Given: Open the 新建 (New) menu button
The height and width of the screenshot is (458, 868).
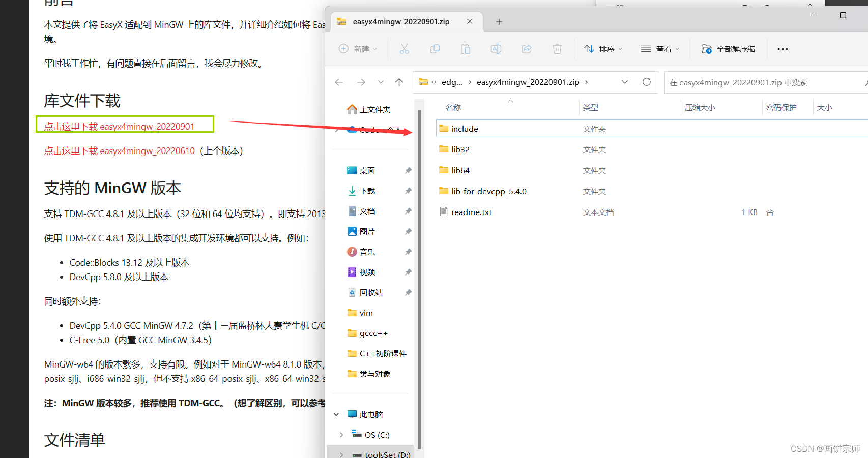Looking at the screenshot, I should [x=358, y=49].
